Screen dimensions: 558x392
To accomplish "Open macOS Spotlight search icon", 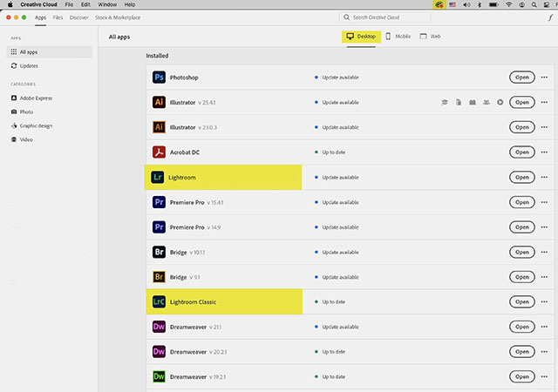I will (x=534, y=4).
